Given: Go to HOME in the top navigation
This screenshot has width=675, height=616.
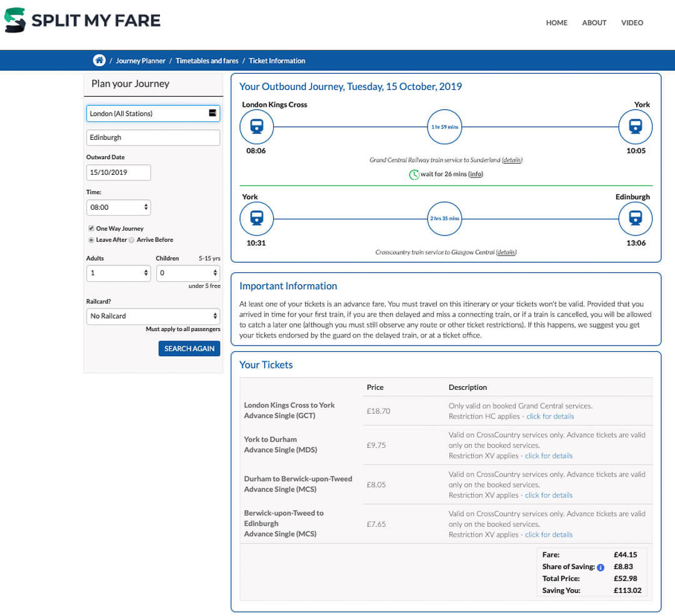Looking at the screenshot, I should [557, 22].
